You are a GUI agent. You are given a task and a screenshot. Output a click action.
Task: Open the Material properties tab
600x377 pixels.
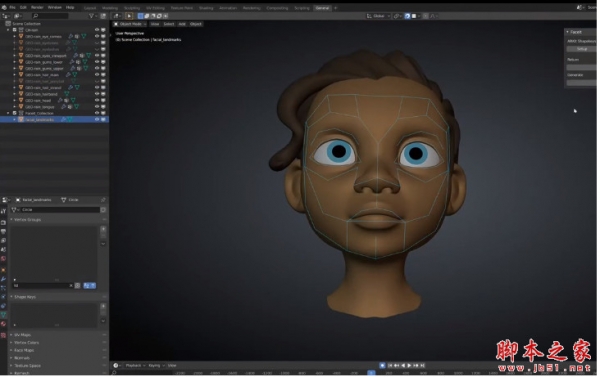point(3,324)
